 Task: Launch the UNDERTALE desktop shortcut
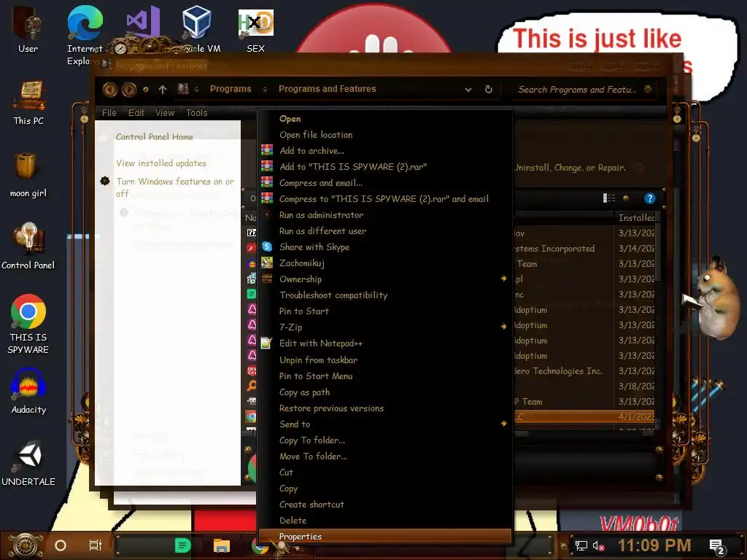(x=28, y=463)
